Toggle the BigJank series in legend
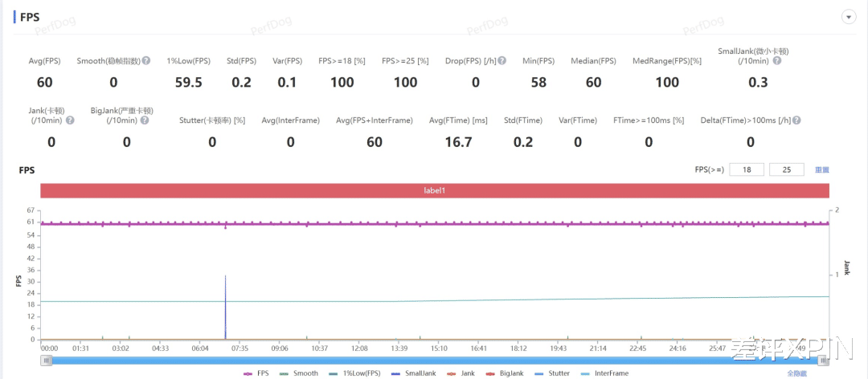 coord(506,373)
